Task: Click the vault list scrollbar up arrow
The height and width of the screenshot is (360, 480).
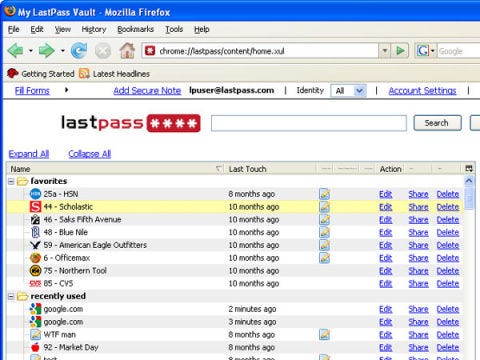Action: coord(469,181)
